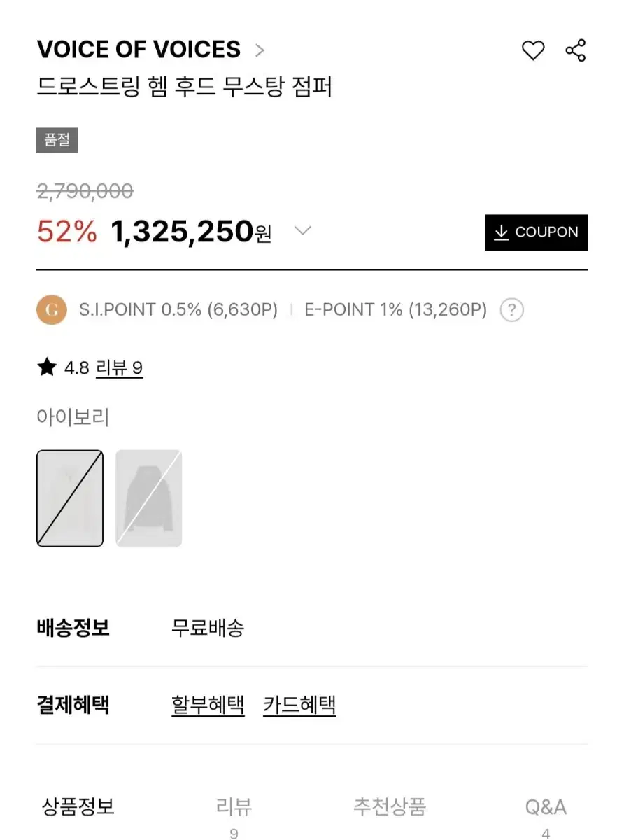
Task: Click the question mark help icon
Action: coord(511,309)
